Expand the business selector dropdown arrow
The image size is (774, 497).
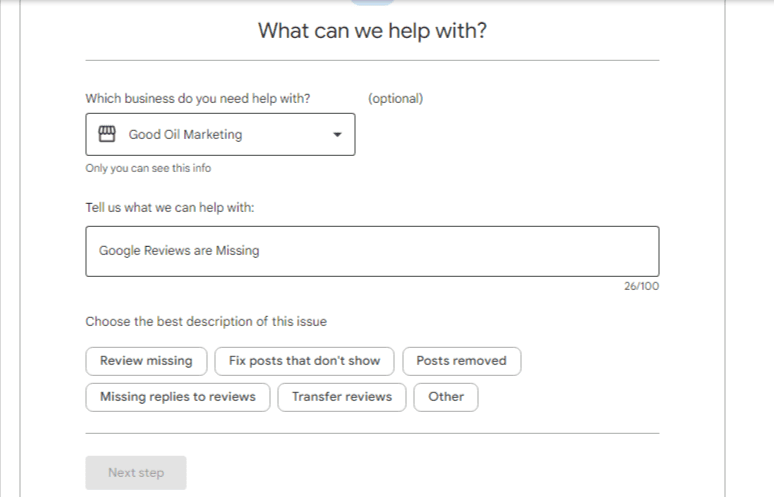(x=337, y=134)
